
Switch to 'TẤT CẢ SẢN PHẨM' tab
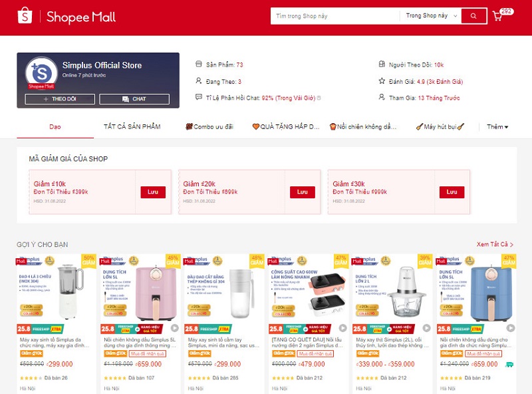(132, 126)
